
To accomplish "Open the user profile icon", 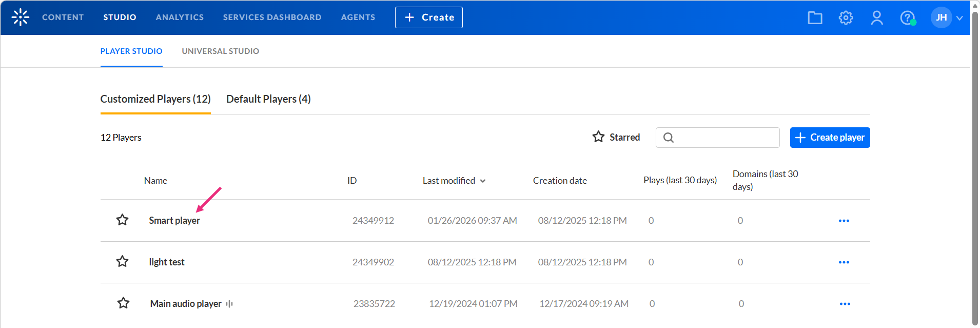I will pyautogui.click(x=877, y=18).
